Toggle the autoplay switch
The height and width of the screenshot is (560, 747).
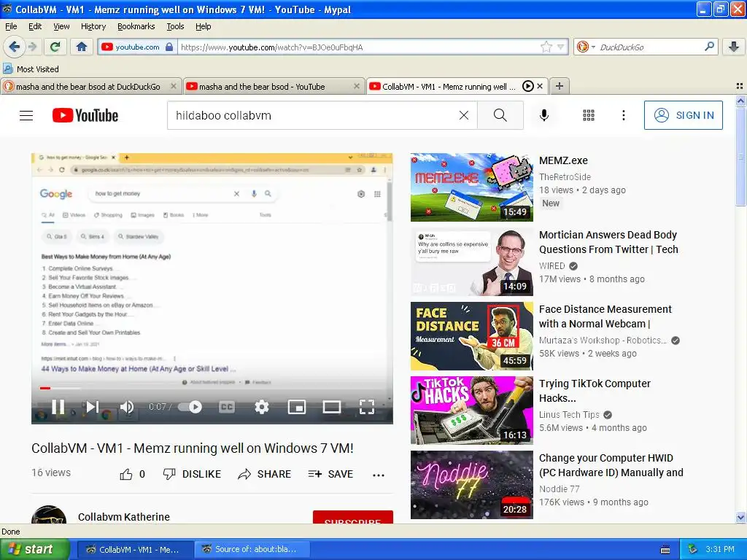coord(190,407)
